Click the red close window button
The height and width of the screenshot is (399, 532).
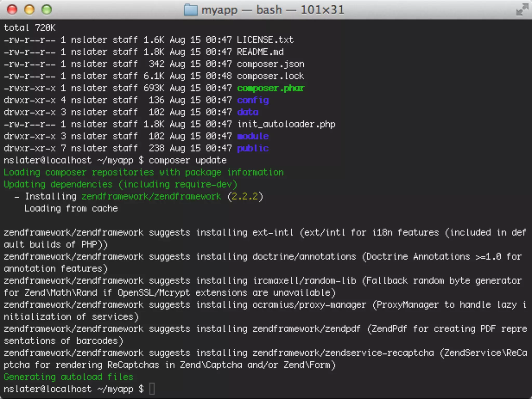12,10
